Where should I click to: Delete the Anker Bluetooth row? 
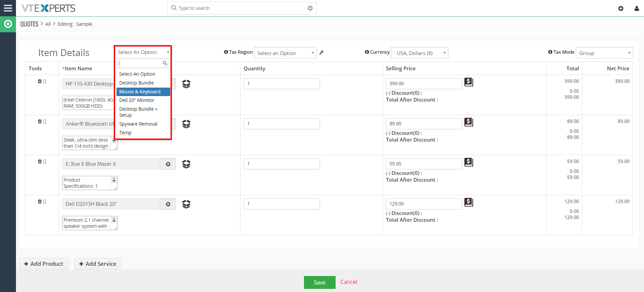coord(40,121)
